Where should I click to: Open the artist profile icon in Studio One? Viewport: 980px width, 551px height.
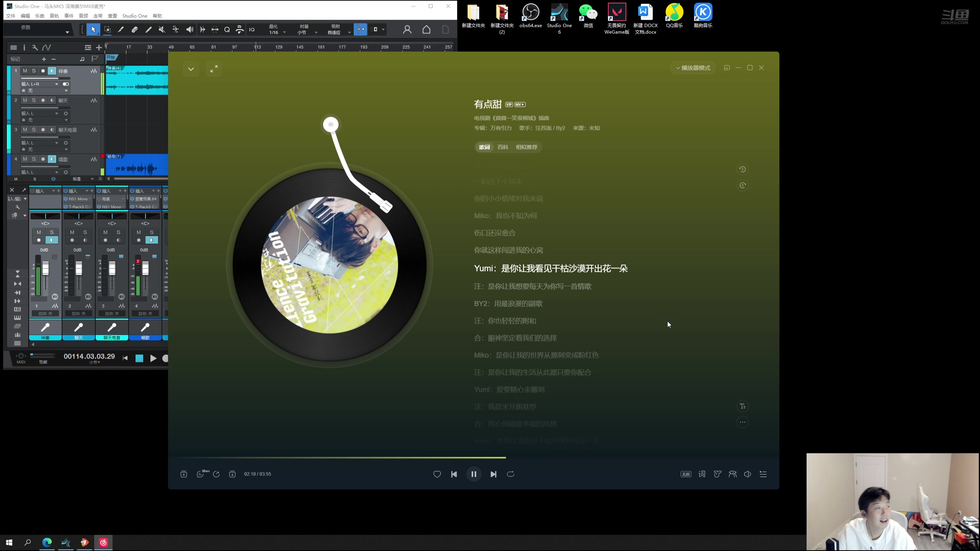pos(407,29)
